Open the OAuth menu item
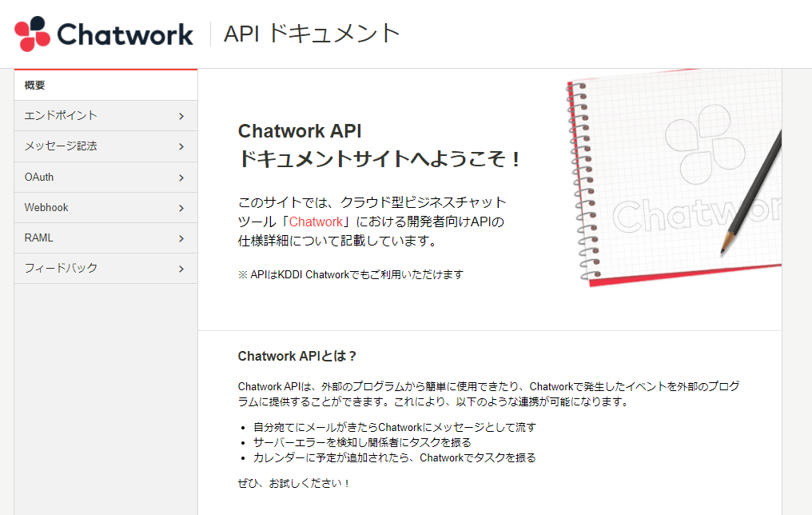812x515 pixels. click(105, 178)
